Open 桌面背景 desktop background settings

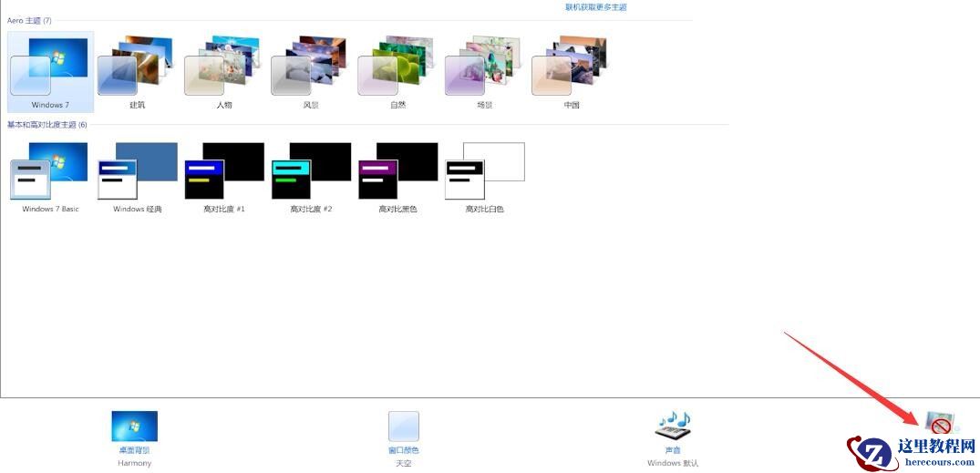[134, 438]
